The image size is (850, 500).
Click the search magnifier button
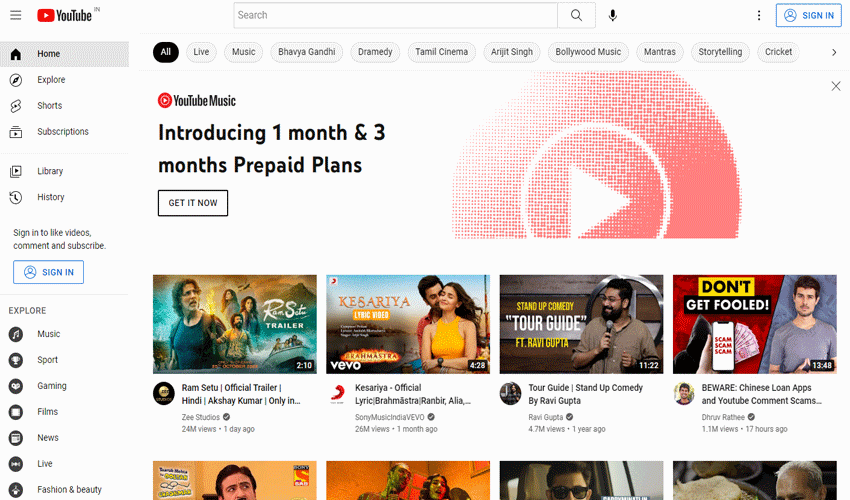point(576,15)
